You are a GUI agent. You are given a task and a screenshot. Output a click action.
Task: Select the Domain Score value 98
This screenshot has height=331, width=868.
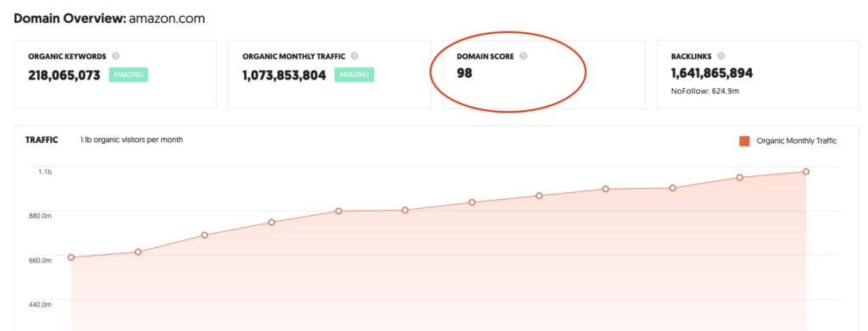click(465, 73)
